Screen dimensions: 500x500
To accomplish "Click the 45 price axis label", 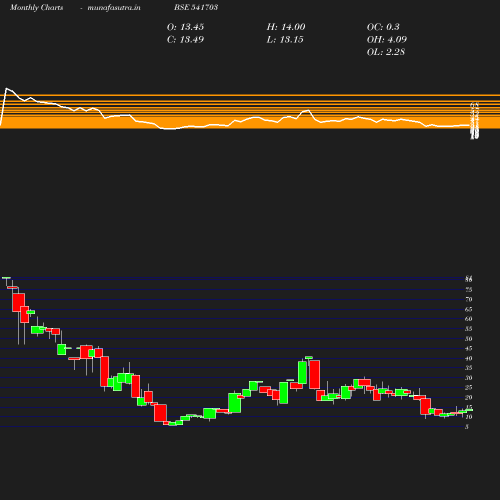I will pyautogui.click(x=469, y=348).
